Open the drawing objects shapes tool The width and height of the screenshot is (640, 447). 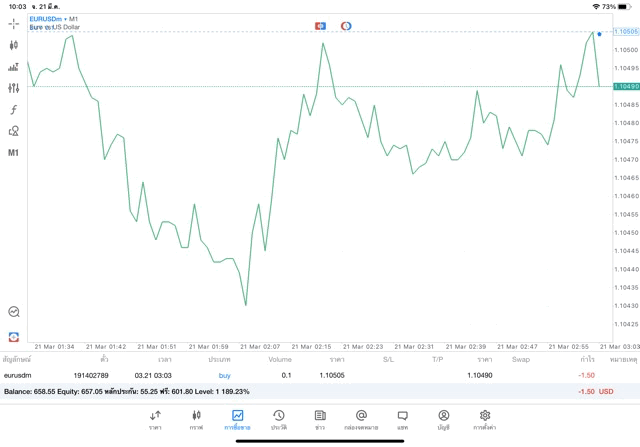(14, 131)
